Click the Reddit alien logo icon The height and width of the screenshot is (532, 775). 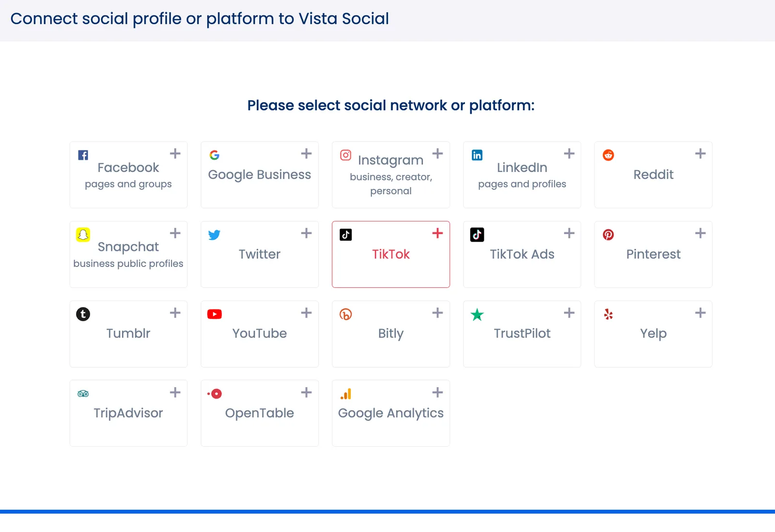click(608, 155)
